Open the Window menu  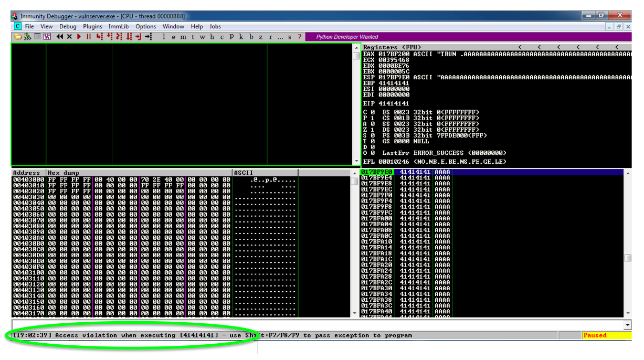point(173,26)
